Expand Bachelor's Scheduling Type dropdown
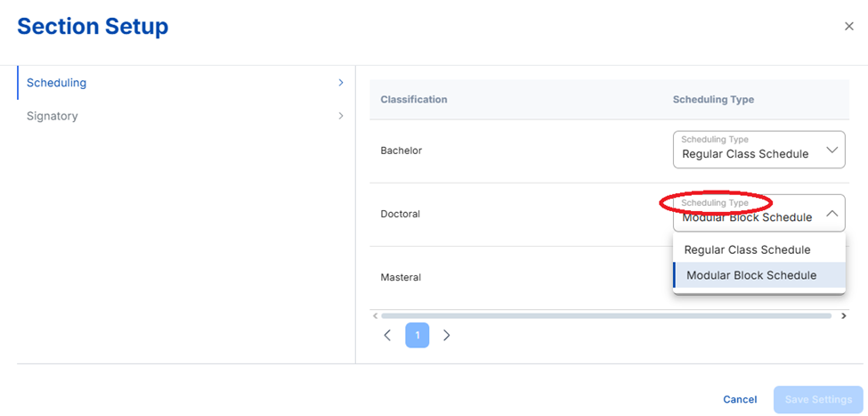This screenshot has width=868, height=416. tap(758, 151)
